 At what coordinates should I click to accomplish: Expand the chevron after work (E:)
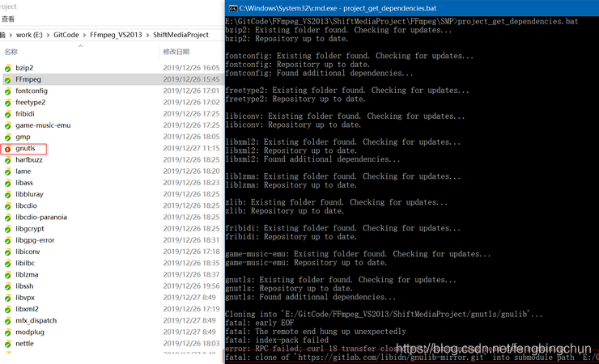(48, 35)
